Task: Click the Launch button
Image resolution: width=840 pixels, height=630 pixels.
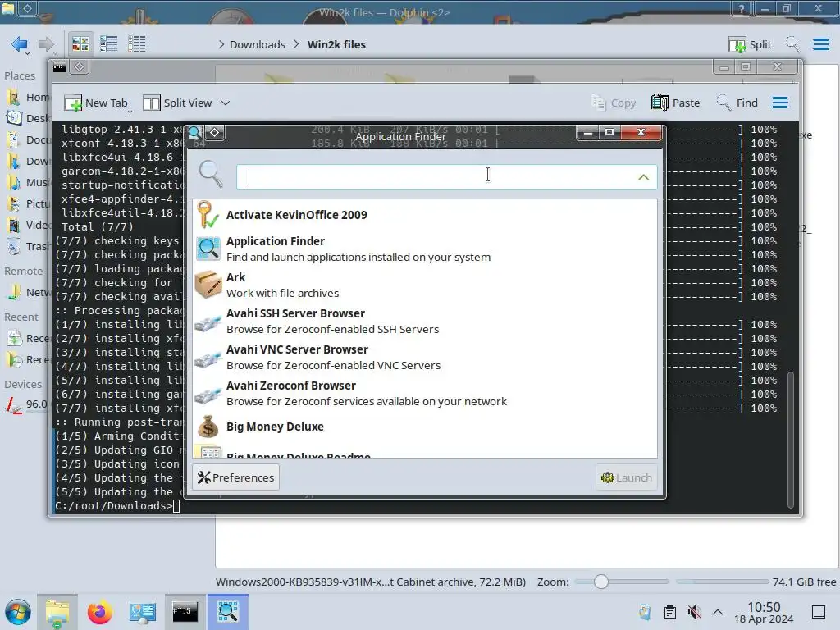Action: click(x=626, y=477)
